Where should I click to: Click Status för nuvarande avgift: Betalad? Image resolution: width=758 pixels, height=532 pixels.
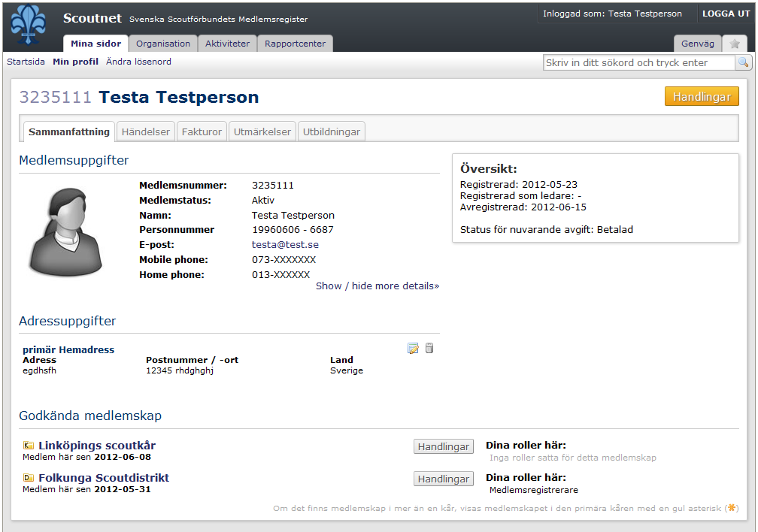(547, 229)
